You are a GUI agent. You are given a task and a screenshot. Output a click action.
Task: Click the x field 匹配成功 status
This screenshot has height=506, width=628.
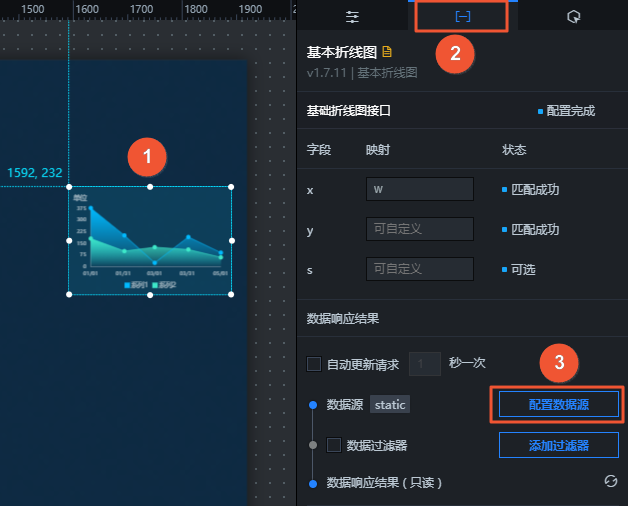535,189
